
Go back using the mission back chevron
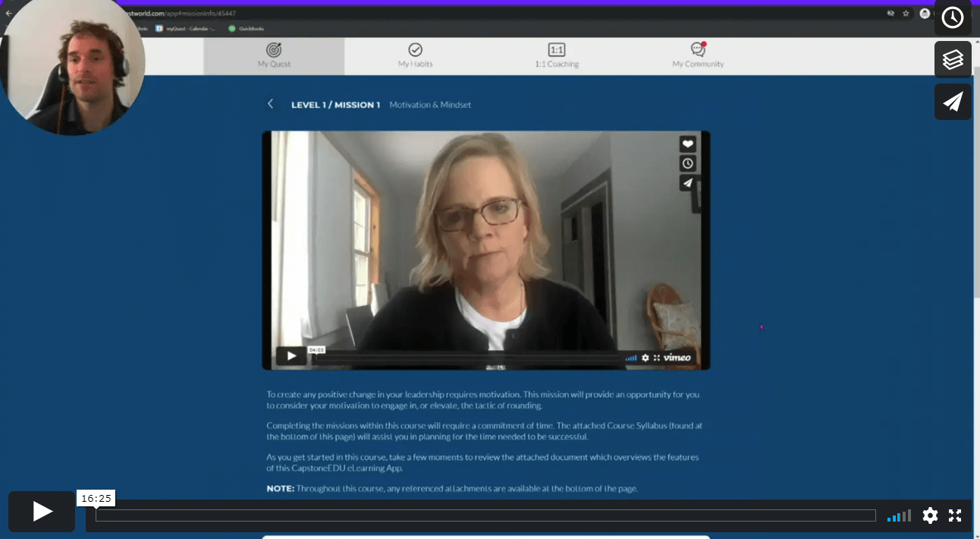[271, 104]
